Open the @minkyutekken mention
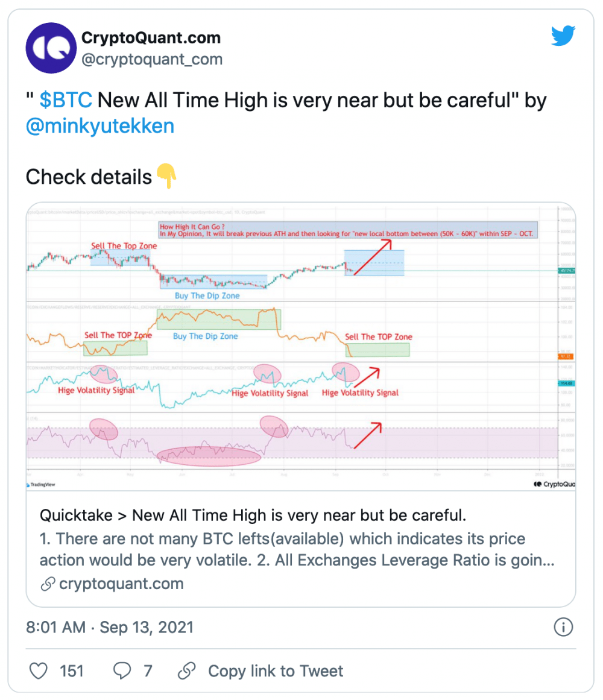This screenshot has width=603, height=700. click(x=100, y=126)
